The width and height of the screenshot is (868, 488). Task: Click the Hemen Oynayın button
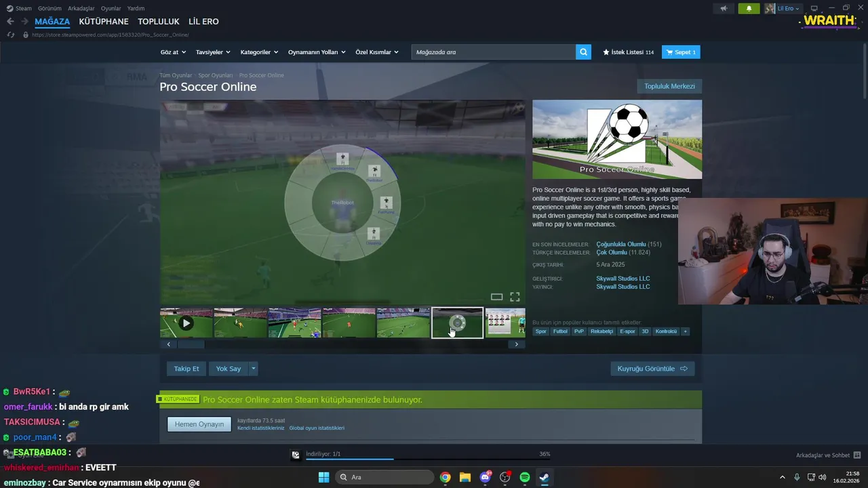tap(199, 424)
